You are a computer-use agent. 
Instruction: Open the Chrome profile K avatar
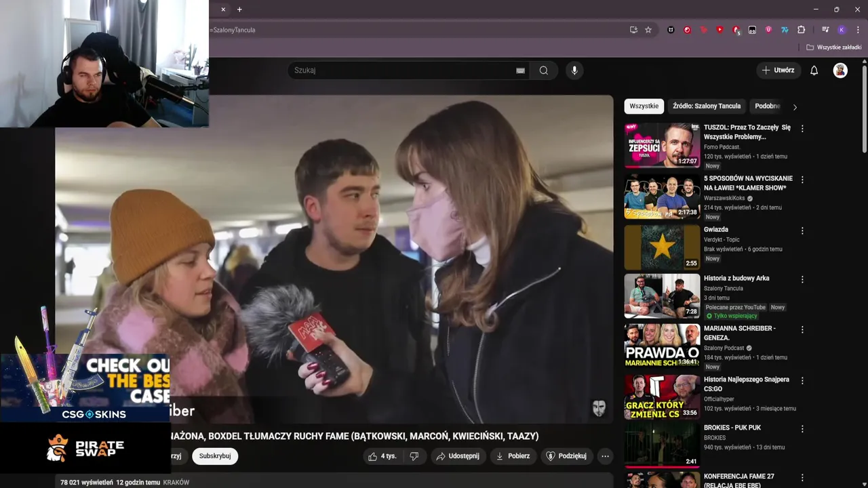842,30
